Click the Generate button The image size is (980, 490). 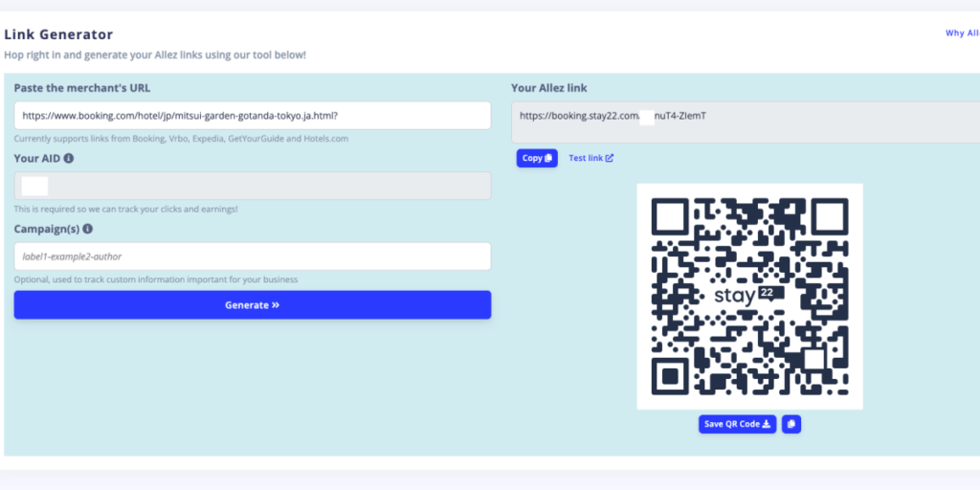coord(253,305)
